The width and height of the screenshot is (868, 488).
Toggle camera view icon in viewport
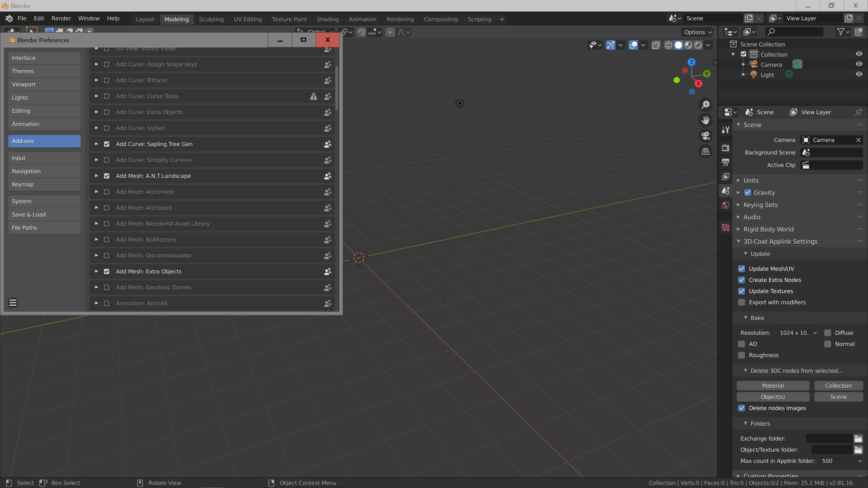coord(706,136)
